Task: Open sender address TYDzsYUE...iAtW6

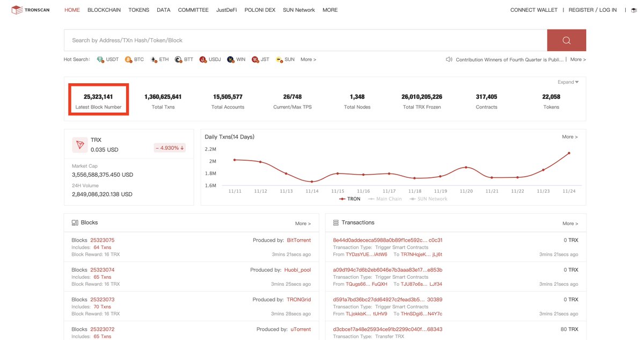Action: 367,254
